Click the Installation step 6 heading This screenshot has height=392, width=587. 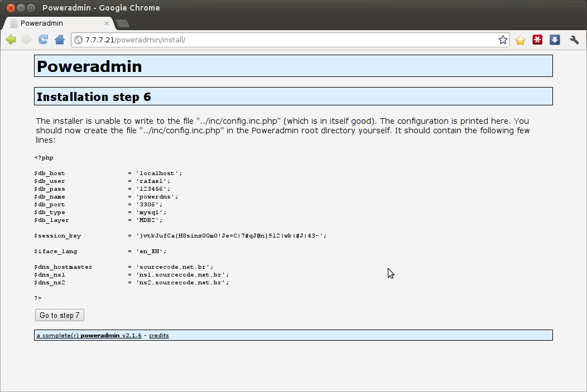[x=94, y=97]
